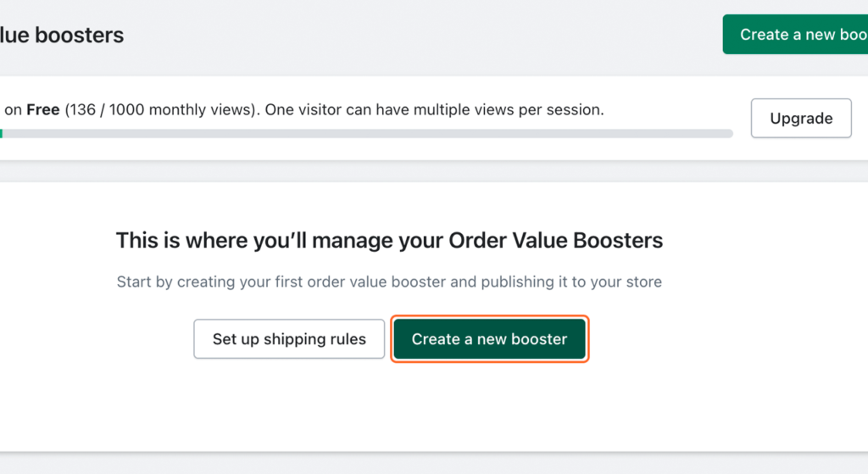
Task: Click the Order Value Boosters empty-state heading
Action: pyautogui.click(x=389, y=241)
